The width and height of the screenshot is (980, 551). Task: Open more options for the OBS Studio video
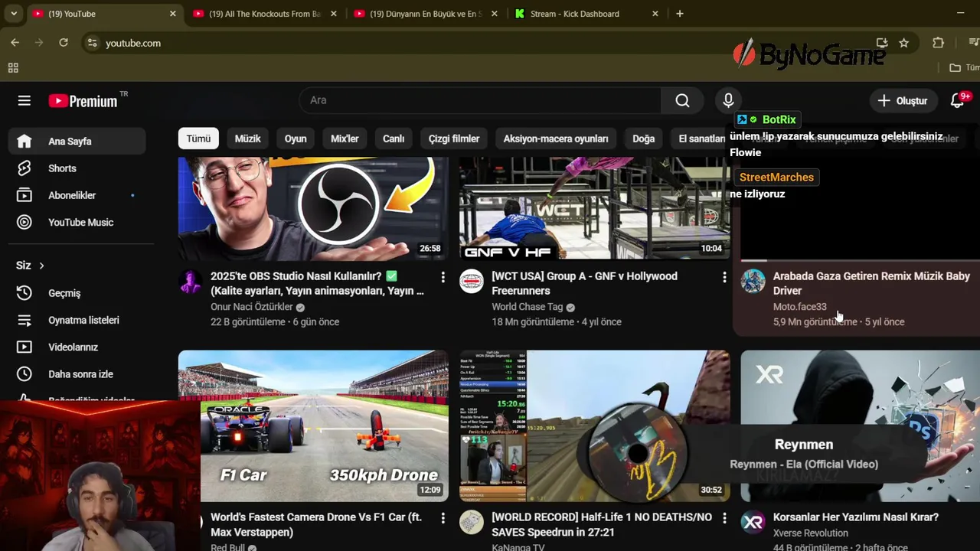pos(443,277)
